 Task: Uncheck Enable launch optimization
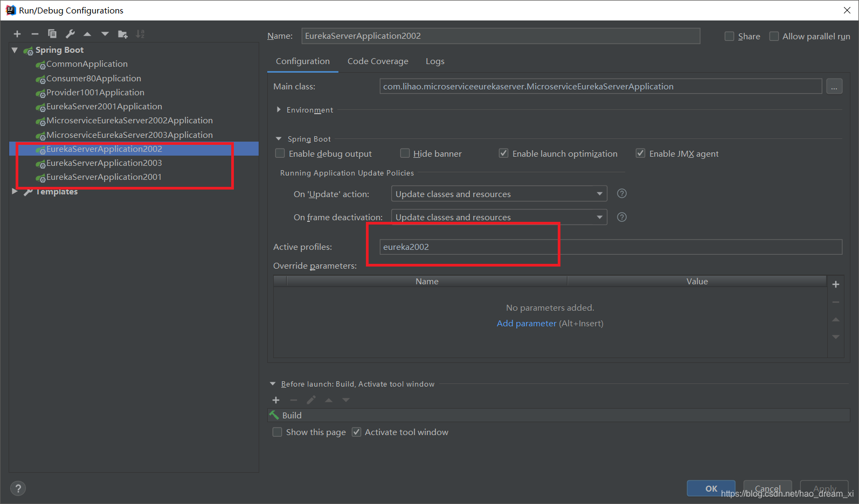tap(503, 153)
